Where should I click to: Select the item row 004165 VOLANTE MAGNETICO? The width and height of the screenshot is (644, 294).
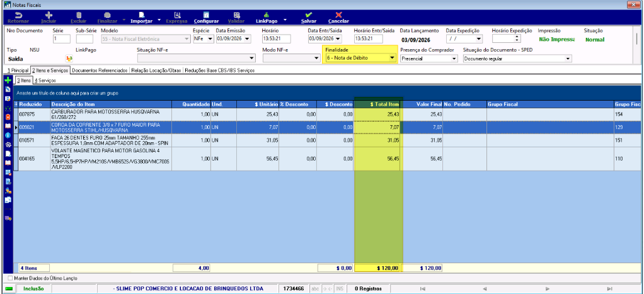coord(328,159)
